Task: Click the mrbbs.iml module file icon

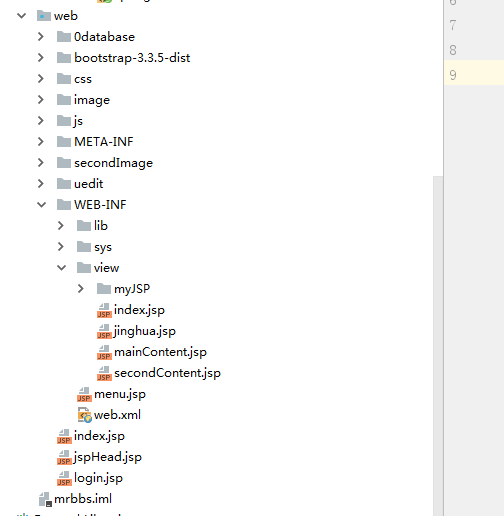Action: pyautogui.click(x=45, y=499)
